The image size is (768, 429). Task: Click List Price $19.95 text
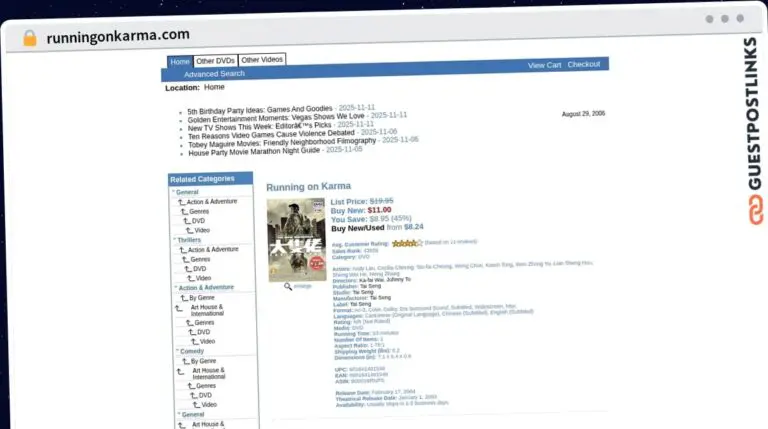coord(362,201)
